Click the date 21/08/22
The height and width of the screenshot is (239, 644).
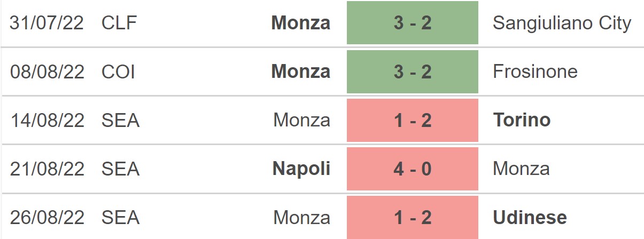(47, 169)
